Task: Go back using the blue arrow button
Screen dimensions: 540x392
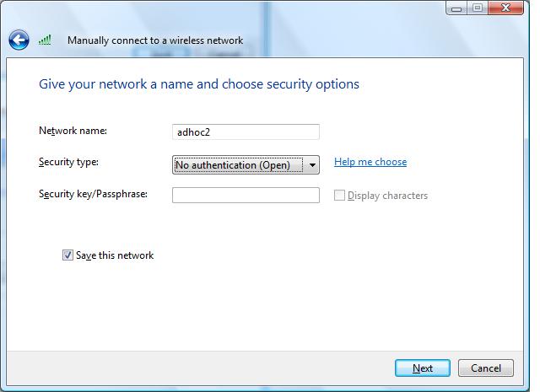Action: pos(19,40)
